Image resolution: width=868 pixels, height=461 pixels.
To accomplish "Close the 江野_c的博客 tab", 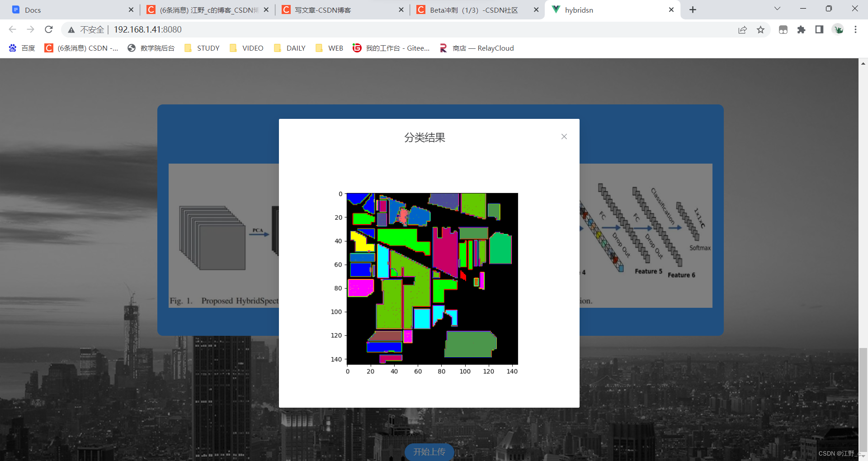I will pos(266,9).
